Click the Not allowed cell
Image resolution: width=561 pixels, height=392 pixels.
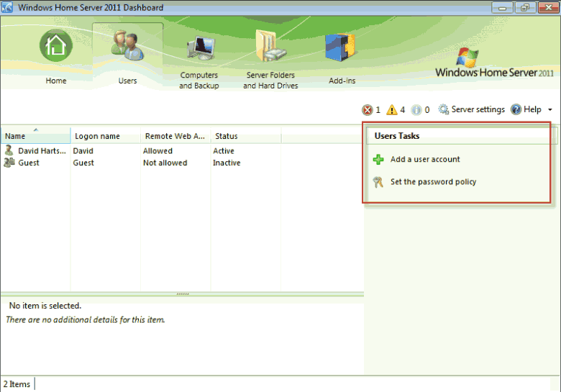tap(165, 163)
